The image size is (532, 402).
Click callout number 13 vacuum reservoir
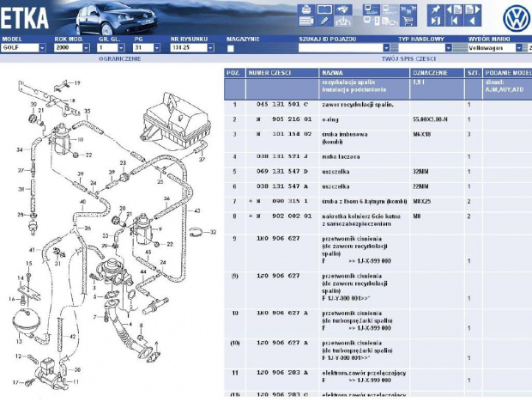[20, 341]
